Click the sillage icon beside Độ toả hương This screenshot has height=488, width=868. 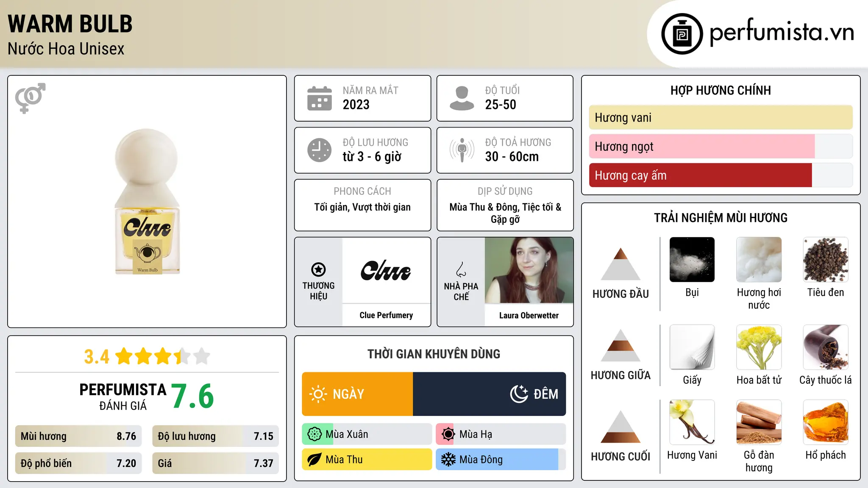coord(462,150)
